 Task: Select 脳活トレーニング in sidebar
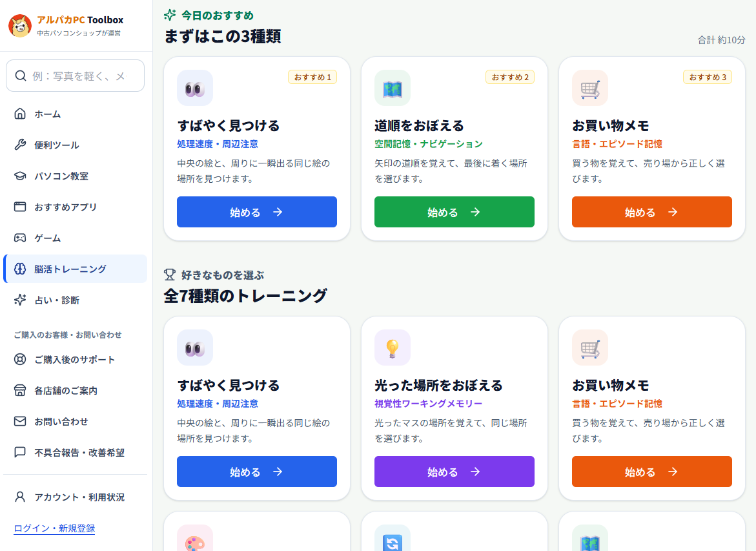pyautogui.click(x=76, y=269)
